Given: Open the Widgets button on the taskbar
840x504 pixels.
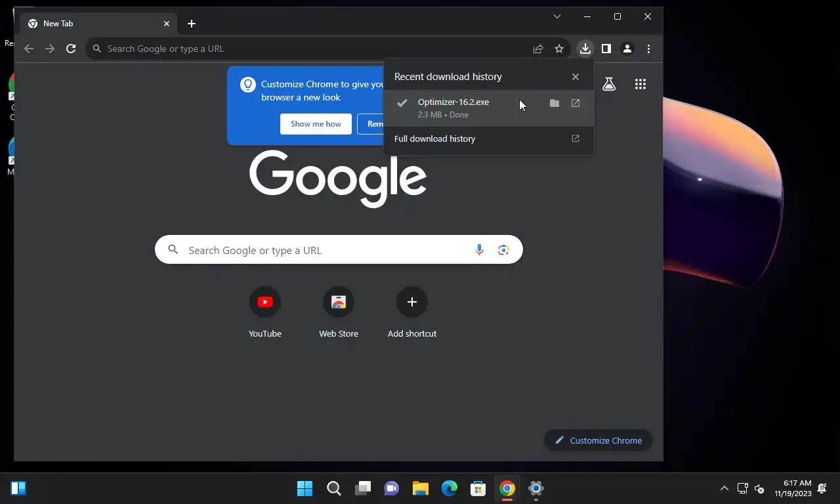Looking at the screenshot, I should pyautogui.click(x=18, y=488).
